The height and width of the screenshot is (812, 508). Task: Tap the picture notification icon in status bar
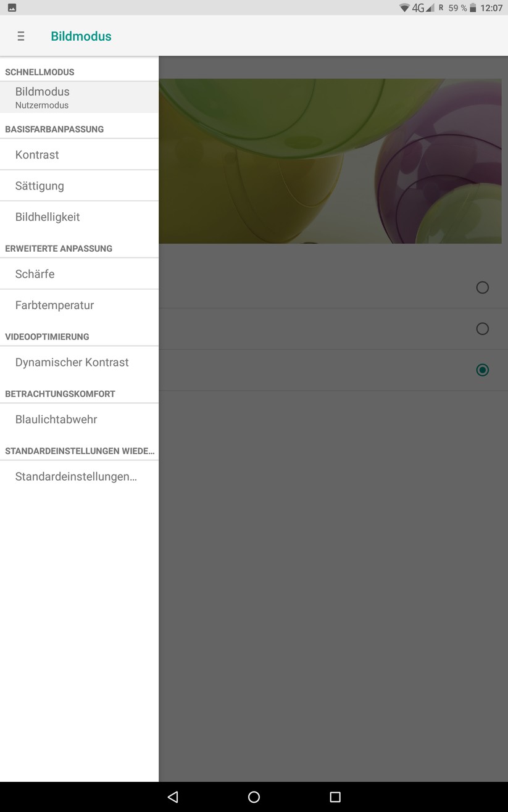click(x=12, y=8)
